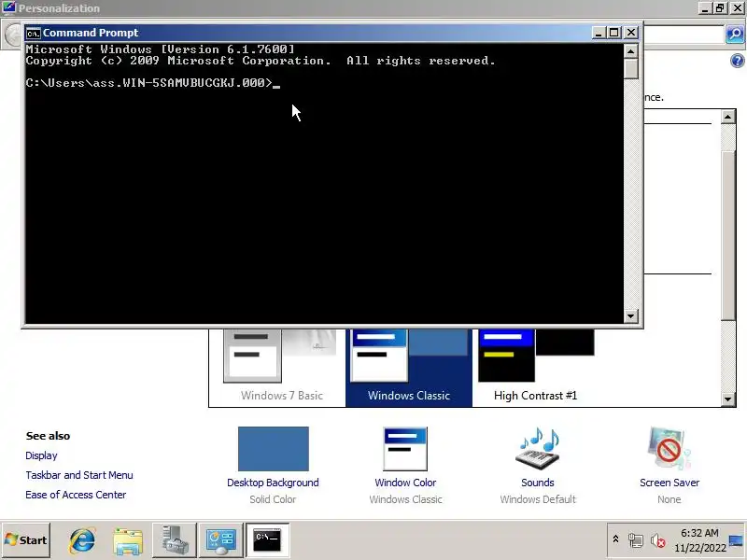747x560 pixels.
Task: Click Command Prompt scrollbar up arrow
Action: [631, 51]
